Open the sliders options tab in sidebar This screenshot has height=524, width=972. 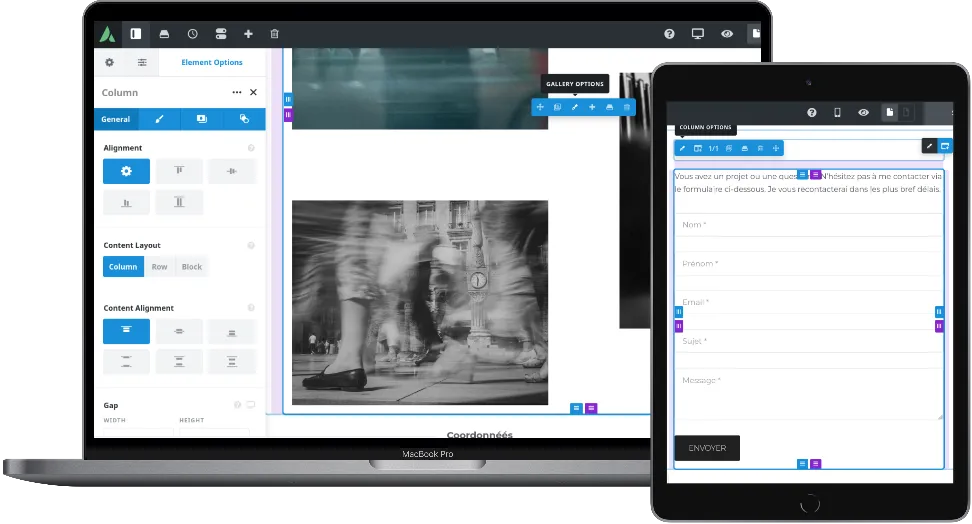142,63
